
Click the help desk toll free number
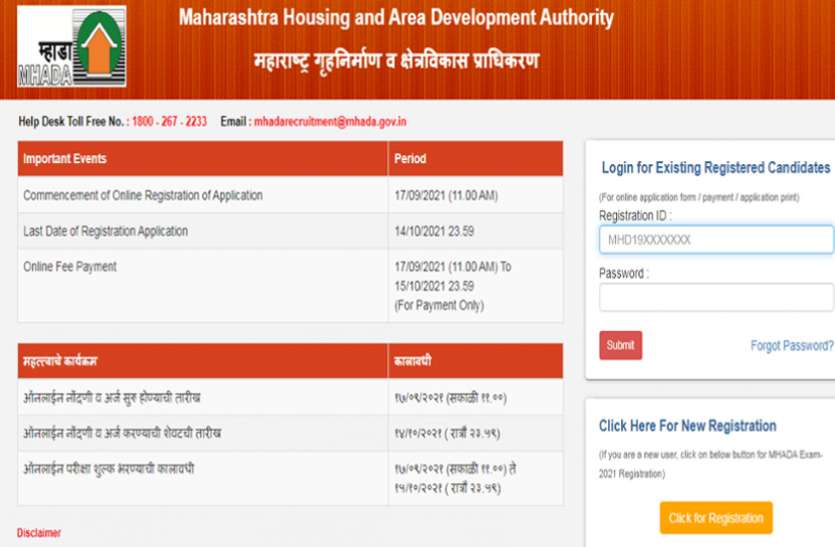[x=169, y=121]
